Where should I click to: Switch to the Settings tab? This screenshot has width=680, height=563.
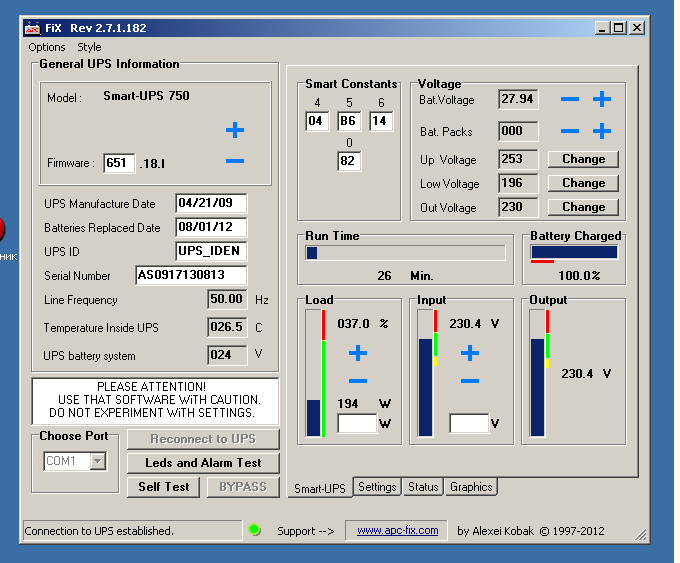pyautogui.click(x=377, y=487)
